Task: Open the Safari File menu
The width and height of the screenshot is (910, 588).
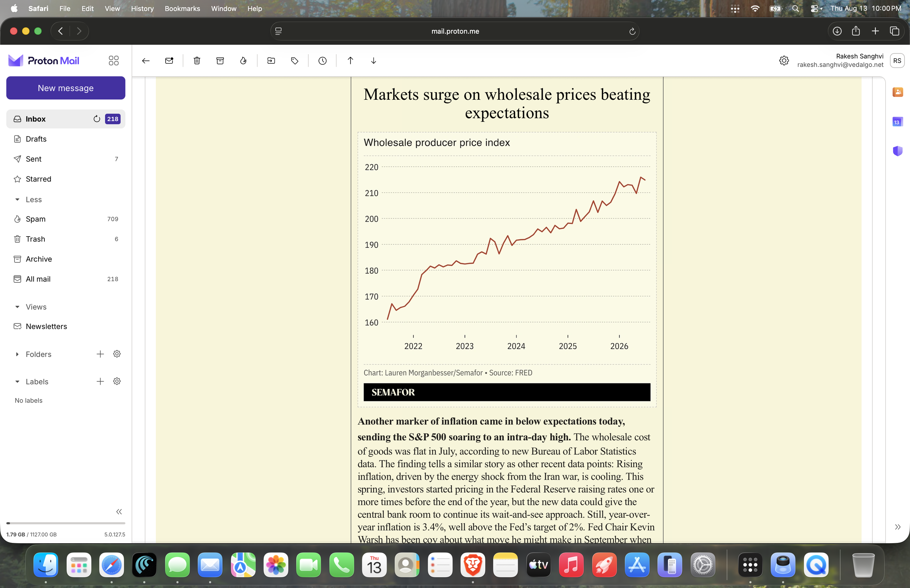Action: coord(64,8)
